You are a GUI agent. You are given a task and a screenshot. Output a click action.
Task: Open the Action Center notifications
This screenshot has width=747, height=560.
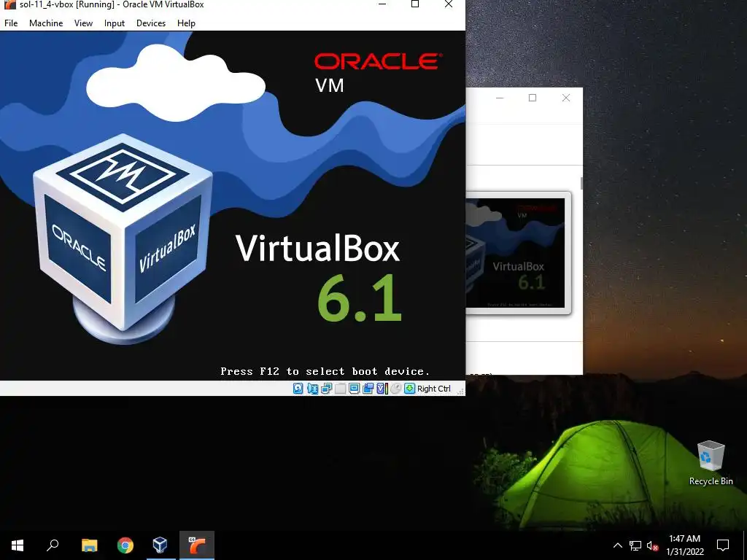723,545
